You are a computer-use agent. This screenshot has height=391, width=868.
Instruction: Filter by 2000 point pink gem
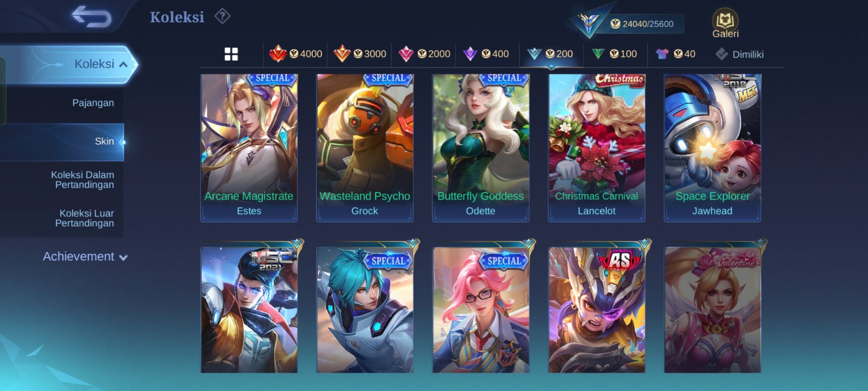tap(424, 54)
